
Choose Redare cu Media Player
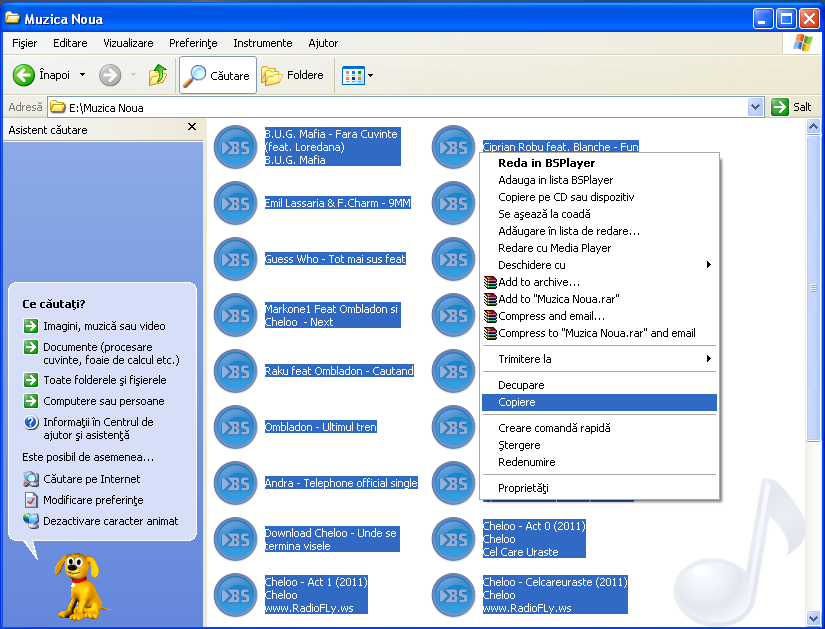(599, 248)
